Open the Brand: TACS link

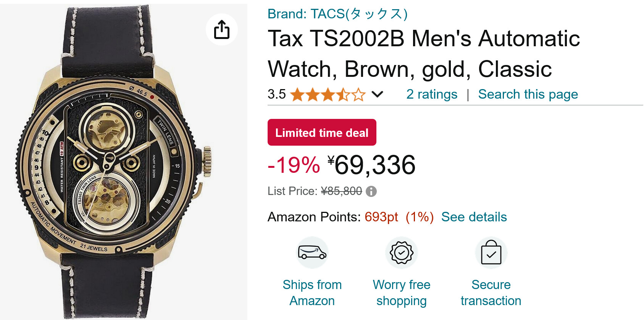point(337,14)
